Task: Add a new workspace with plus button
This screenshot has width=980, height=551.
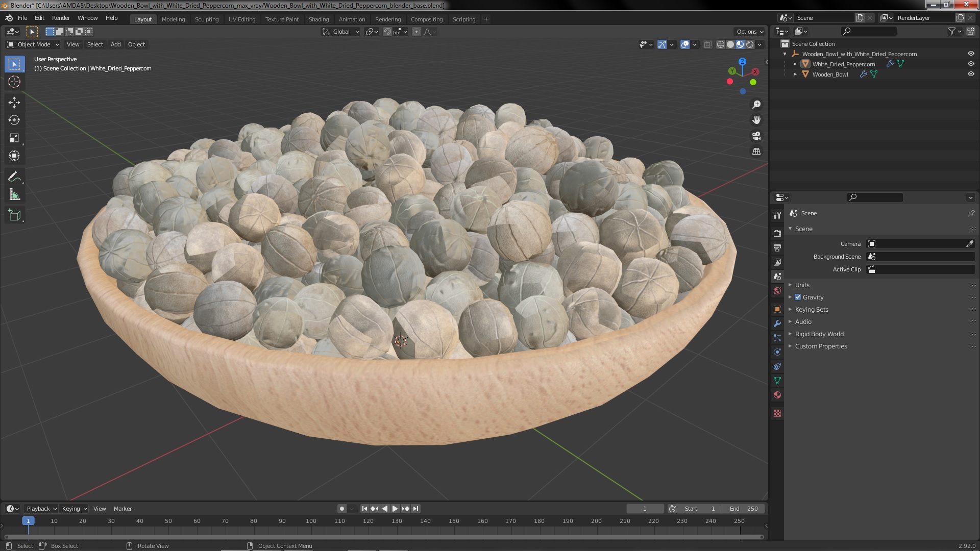Action: [x=486, y=19]
